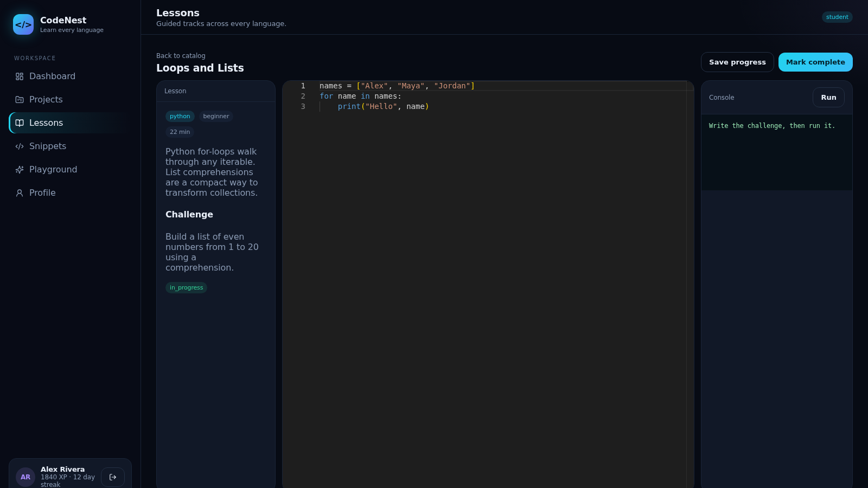Viewport: 868px width, 488px height.
Task: Click the for-loop line in editor
Action: click(x=360, y=97)
